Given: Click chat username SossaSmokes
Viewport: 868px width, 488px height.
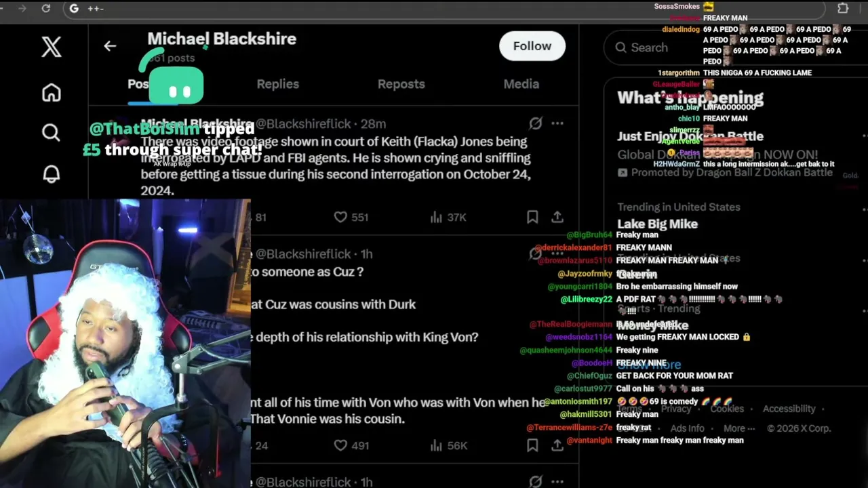Looking at the screenshot, I should 677,7.
